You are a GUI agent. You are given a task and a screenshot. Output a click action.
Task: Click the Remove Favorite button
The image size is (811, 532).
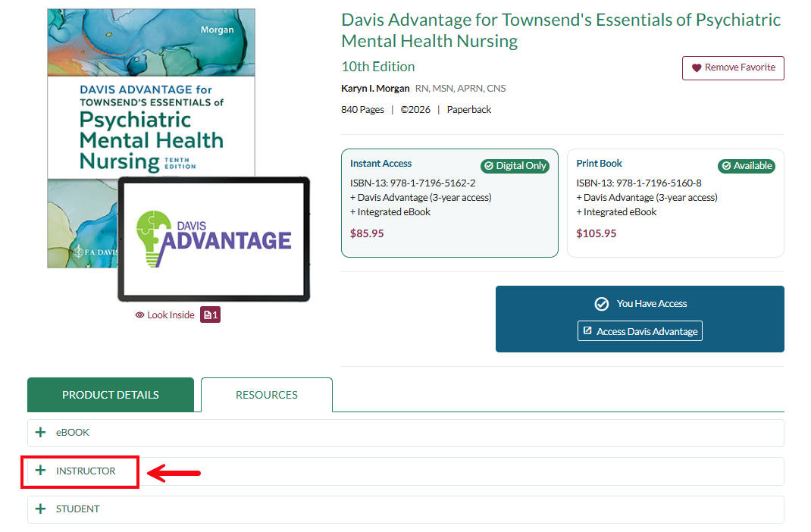(733, 67)
